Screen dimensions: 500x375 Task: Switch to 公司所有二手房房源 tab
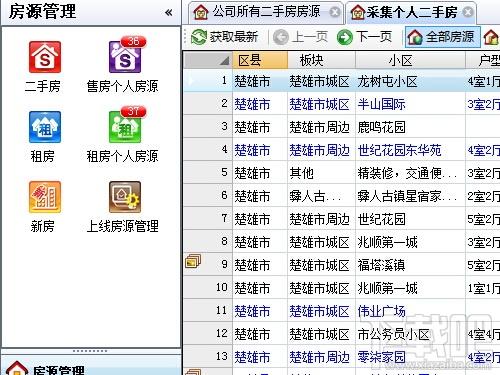266,12
